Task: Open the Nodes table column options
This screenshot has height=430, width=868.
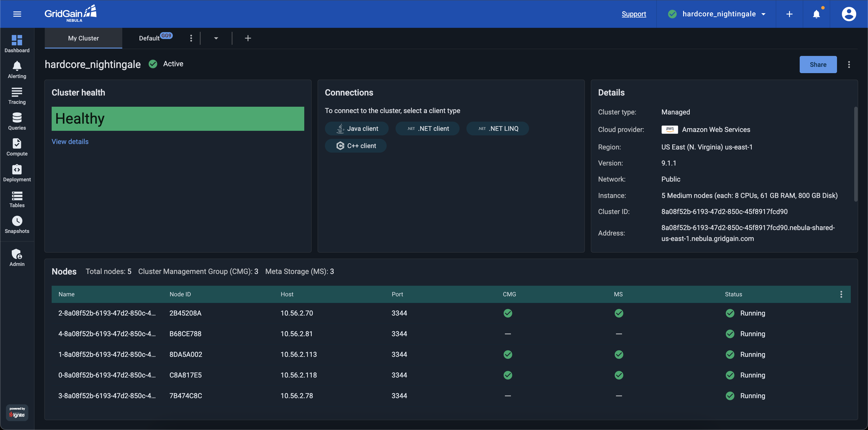Action: (x=841, y=294)
